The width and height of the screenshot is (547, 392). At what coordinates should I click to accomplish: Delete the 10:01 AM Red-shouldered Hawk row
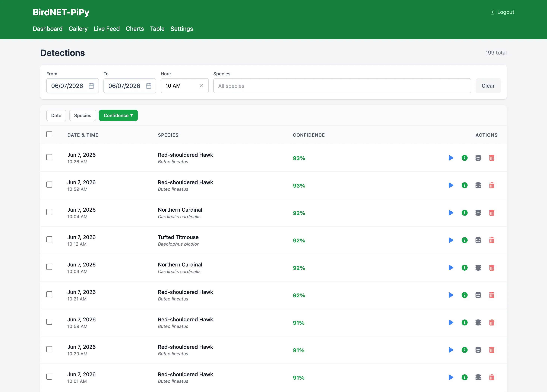tap(491, 378)
